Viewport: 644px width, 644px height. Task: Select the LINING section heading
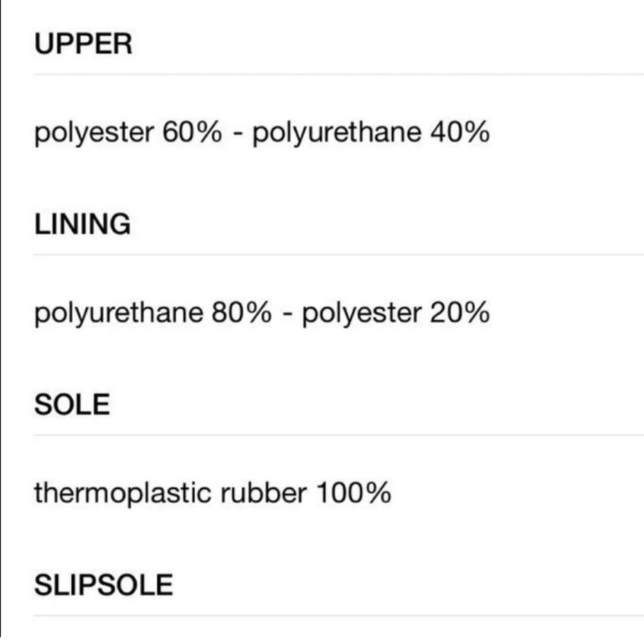pyautogui.click(x=82, y=225)
